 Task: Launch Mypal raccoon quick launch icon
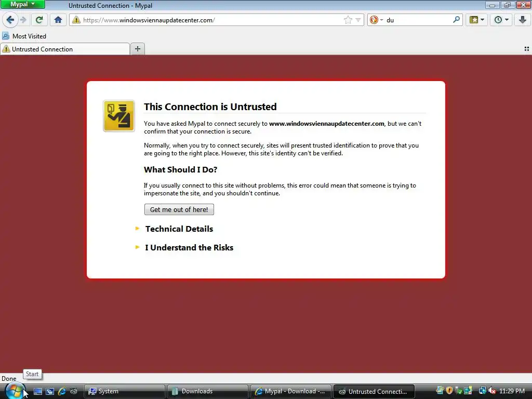[74, 391]
